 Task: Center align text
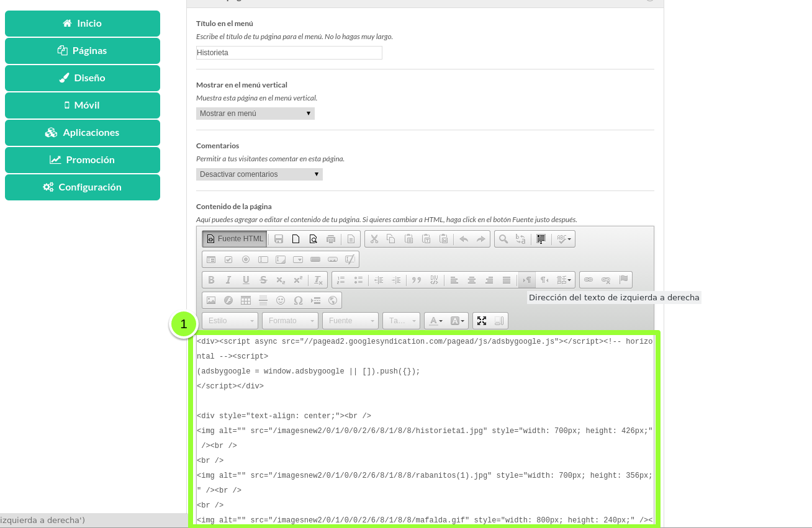[472, 280]
